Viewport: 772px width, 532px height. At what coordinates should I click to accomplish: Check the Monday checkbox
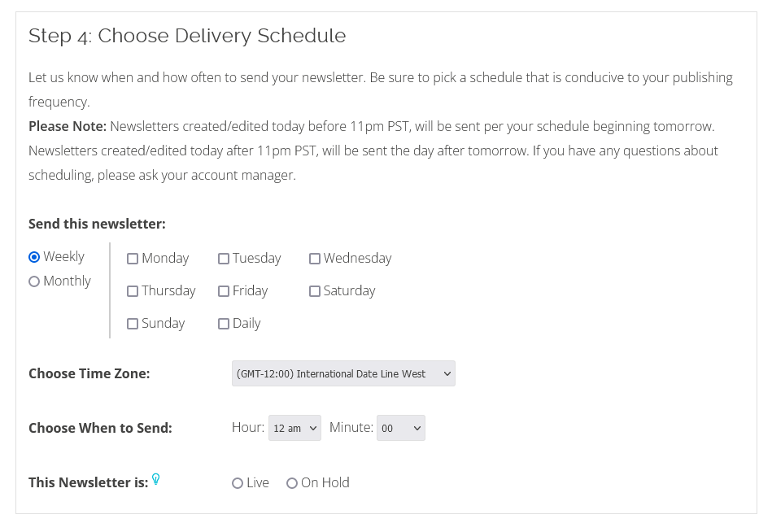point(133,259)
